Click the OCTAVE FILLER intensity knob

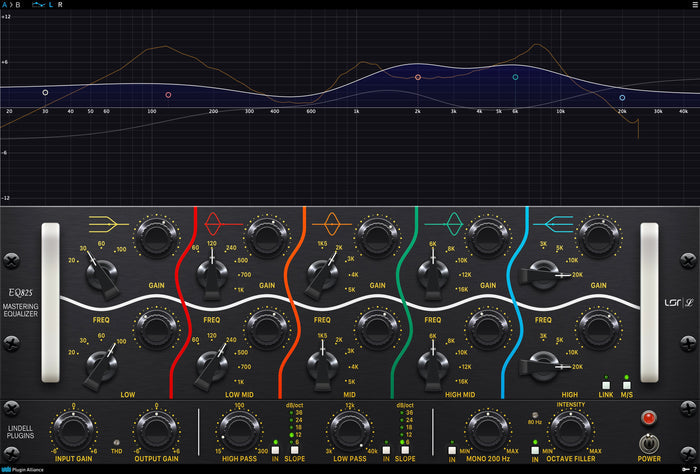coord(571,430)
